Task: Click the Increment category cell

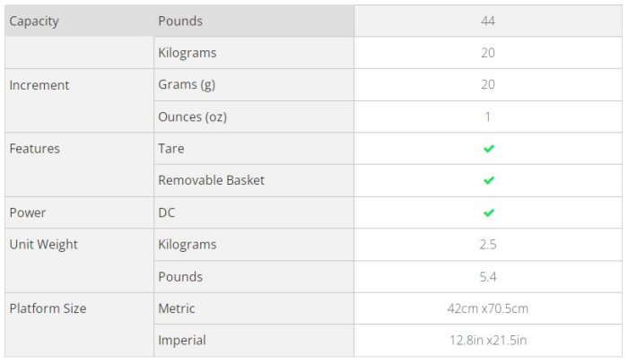Action: pyautogui.click(x=39, y=85)
